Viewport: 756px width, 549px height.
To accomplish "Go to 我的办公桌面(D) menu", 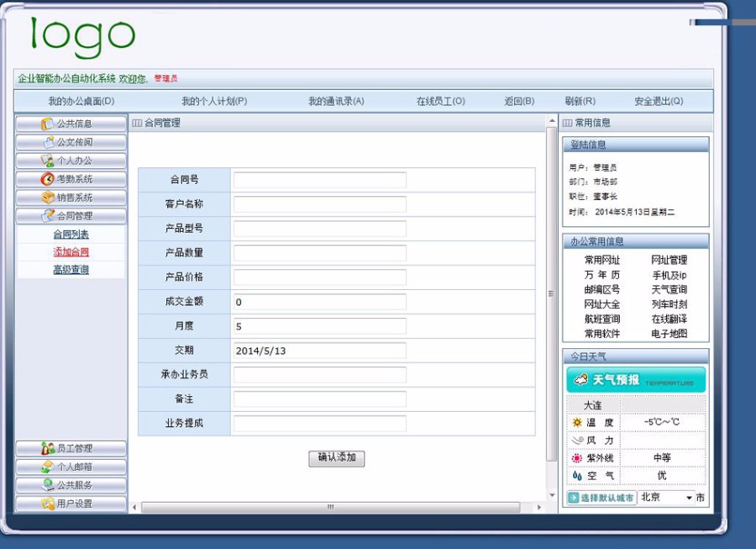I will click(x=81, y=102).
